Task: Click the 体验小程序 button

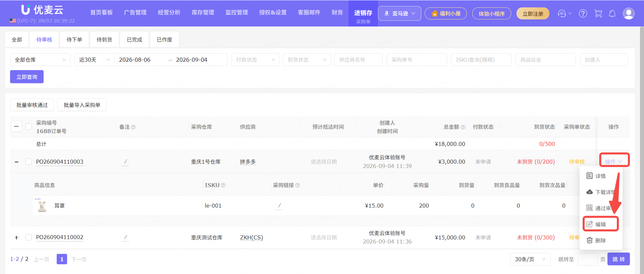Action: 492,14
